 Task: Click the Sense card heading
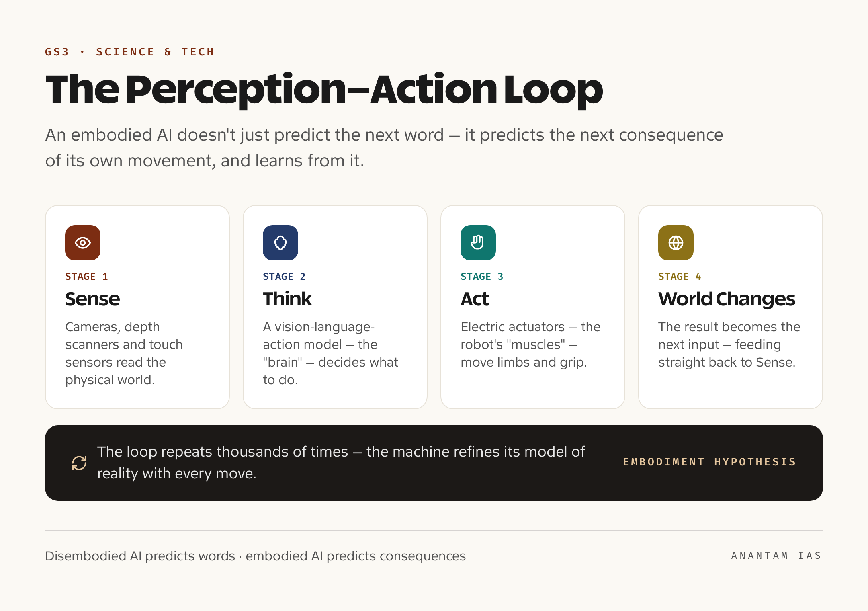tap(92, 299)
